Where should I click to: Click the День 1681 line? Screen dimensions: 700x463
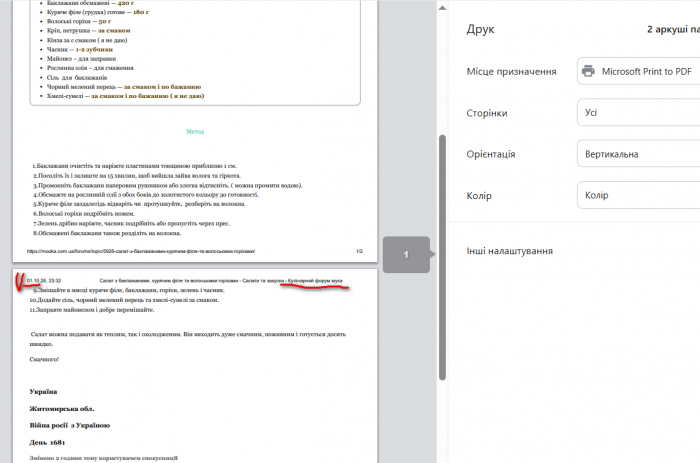pos(47,442)
